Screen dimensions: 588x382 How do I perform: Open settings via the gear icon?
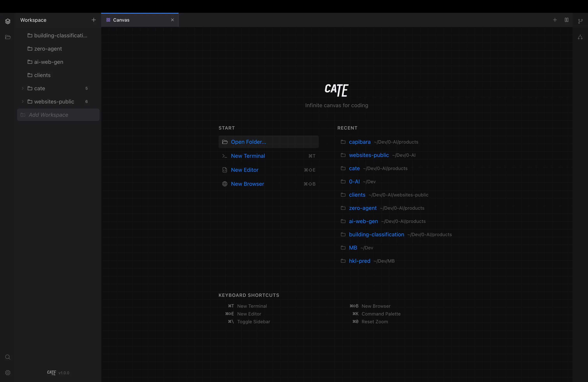8,373
